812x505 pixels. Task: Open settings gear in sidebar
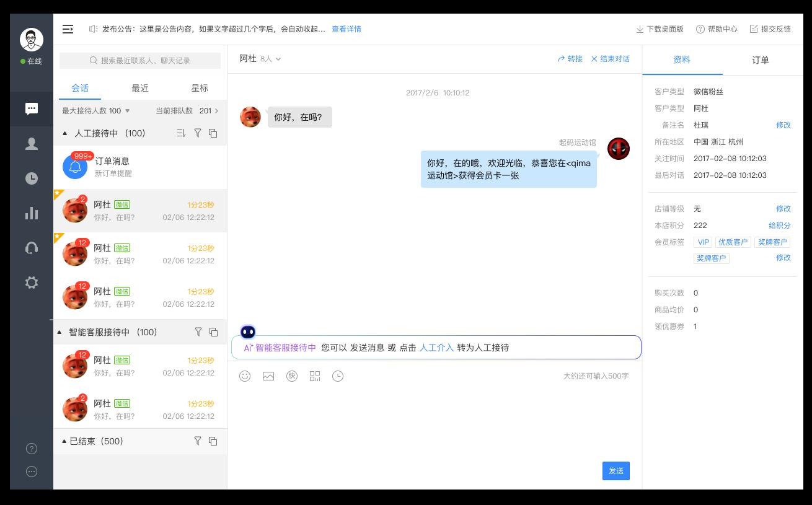(32, 283)
